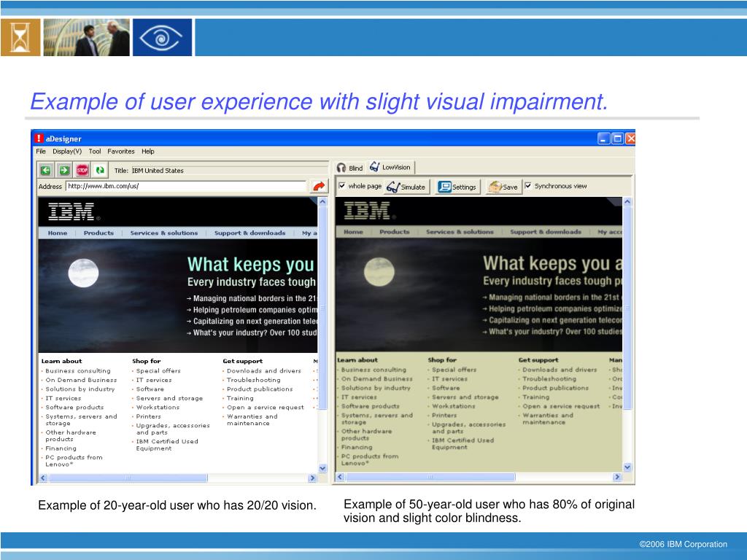Click "Workstations" link in the left pane
The image size is (747, 560).
coord(158,407)
